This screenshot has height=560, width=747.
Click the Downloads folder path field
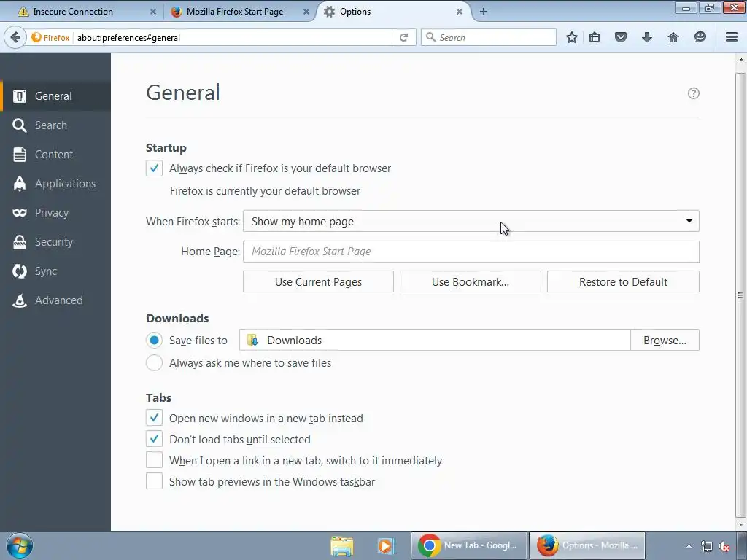click(435, 340)
